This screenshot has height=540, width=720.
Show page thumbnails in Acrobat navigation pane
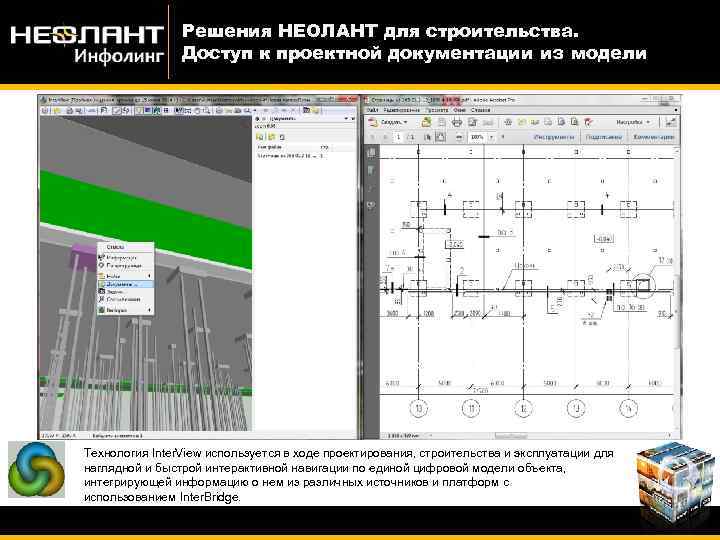(x=371, y=153)
